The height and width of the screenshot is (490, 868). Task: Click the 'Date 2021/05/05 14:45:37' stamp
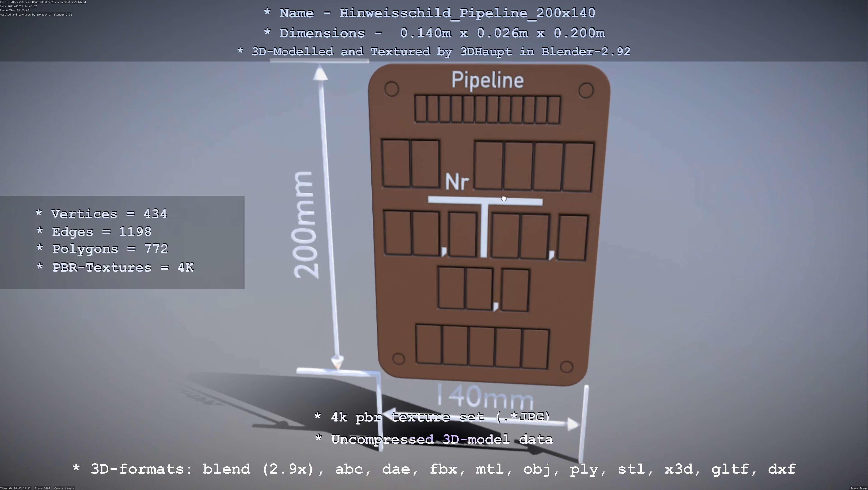19,6
